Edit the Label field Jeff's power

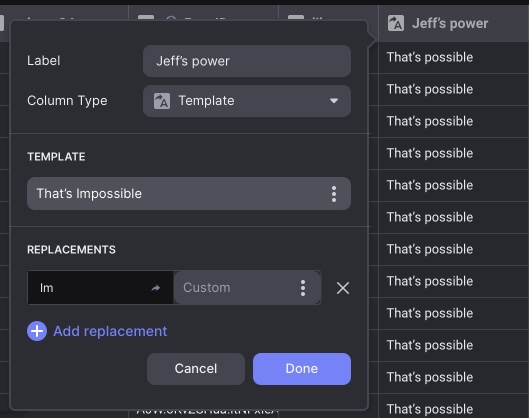pos(247,61)
